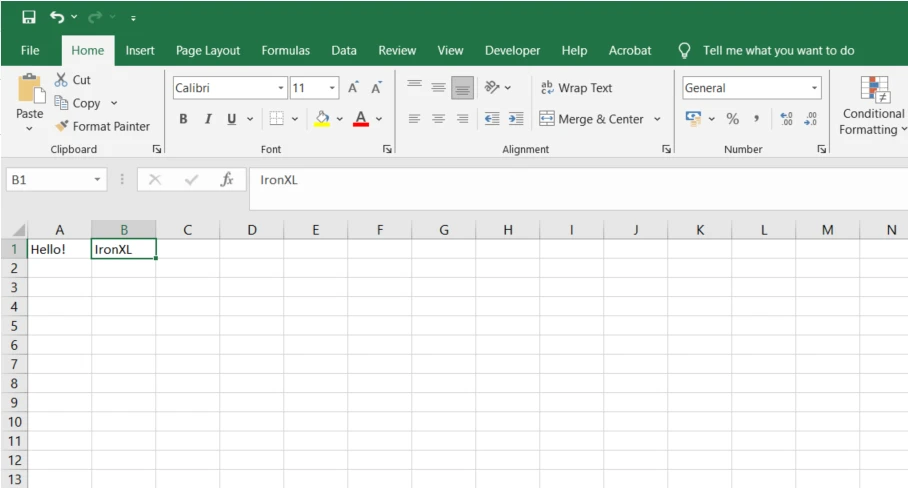This screenshot has height=488, width=908.
Task: Click the Insert Function fx icon
Action: point(227,180)
